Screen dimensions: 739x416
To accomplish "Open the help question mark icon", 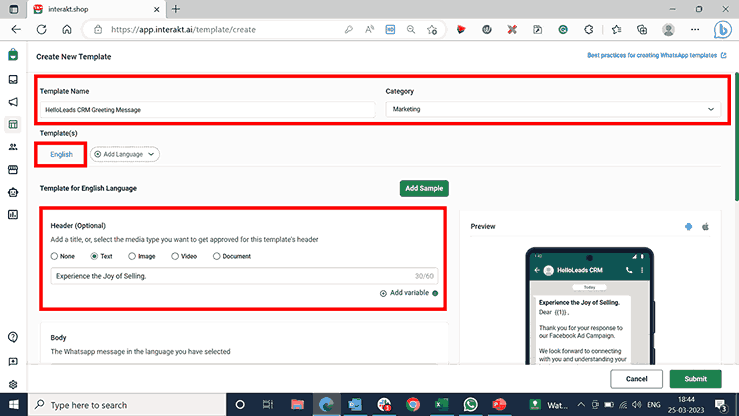I will tap(13, 337).
